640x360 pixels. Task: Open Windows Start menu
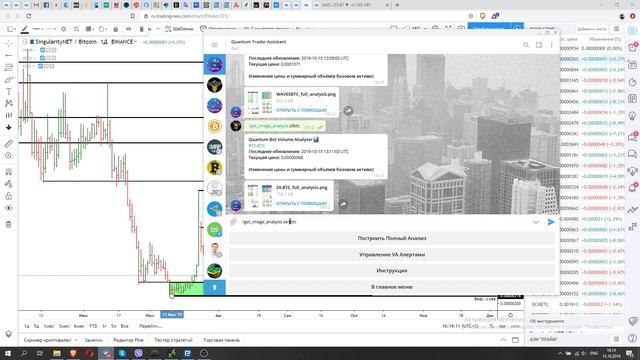(x=7, y=353)
